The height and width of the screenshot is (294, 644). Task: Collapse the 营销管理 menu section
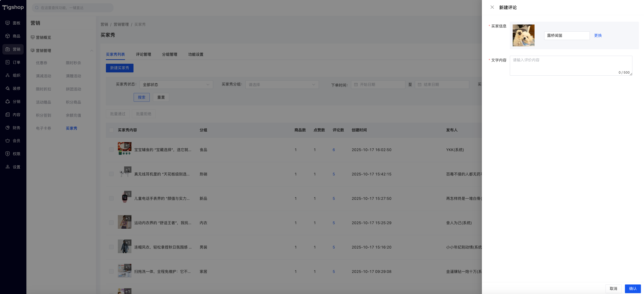pos(91,50)
